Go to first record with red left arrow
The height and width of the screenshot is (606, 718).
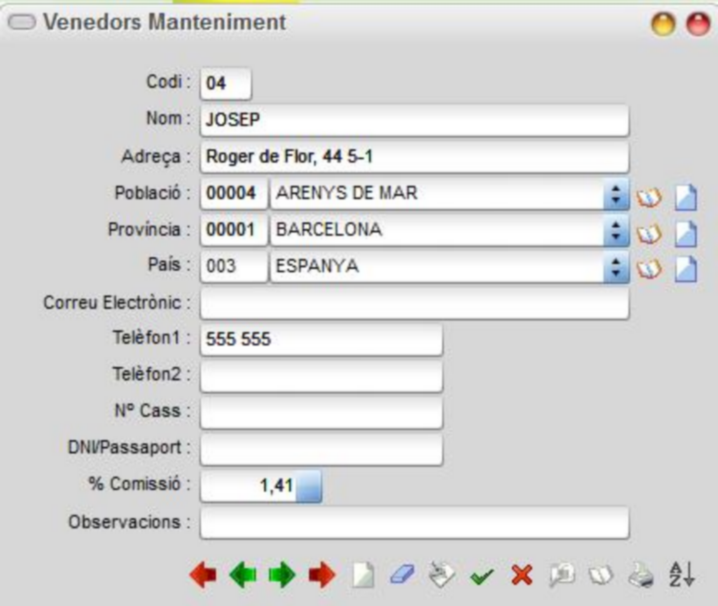[x=203, y=575]
